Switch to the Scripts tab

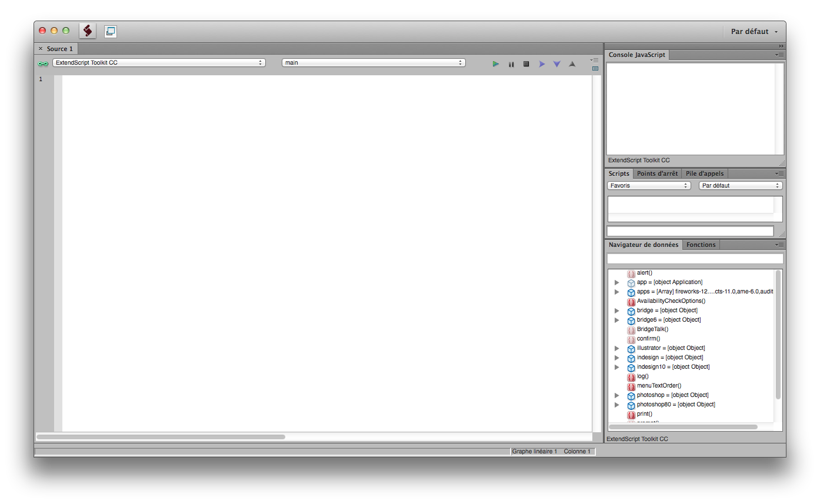tap(619, 173)
